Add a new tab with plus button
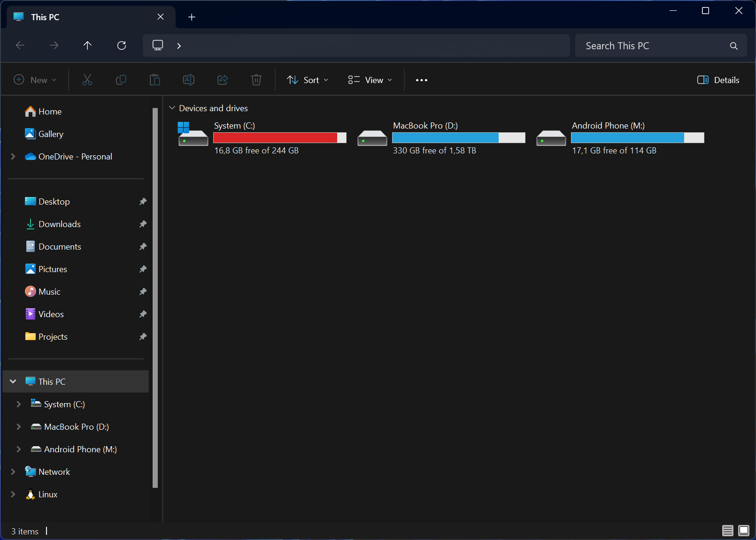This screenshot has height=540, width=756. pos(192,17)
